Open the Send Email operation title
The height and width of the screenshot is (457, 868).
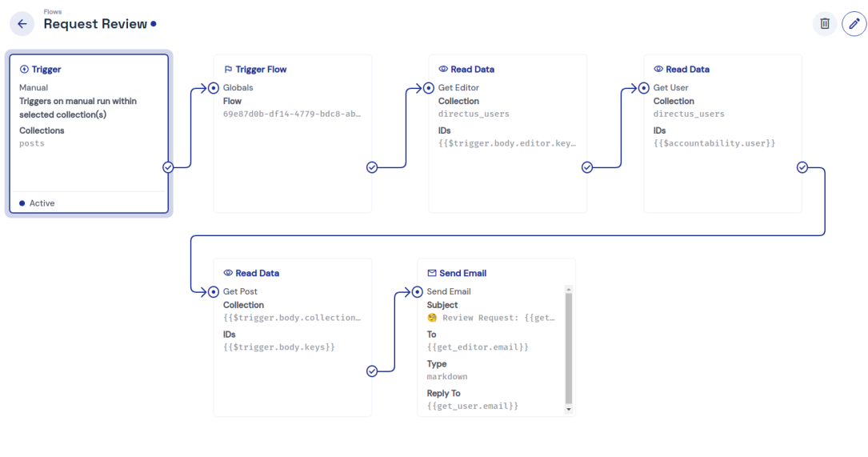point(462,274)
